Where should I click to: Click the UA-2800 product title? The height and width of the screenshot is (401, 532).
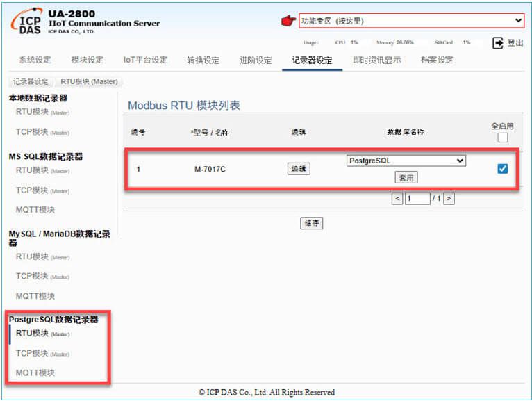pyautogui.click(x=72, y=14)
